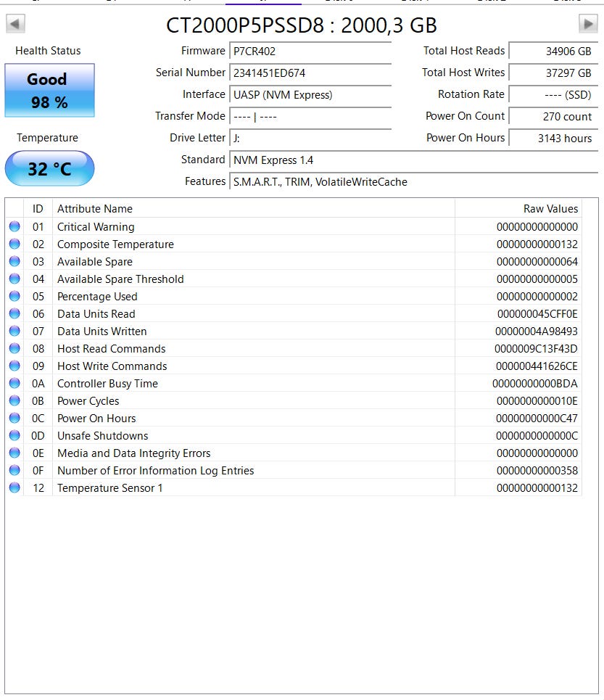The height and width of the screenshot is (700, 604).
Task: Click the 32 °C temperature indicator
Action: click(x=49, y=168)
